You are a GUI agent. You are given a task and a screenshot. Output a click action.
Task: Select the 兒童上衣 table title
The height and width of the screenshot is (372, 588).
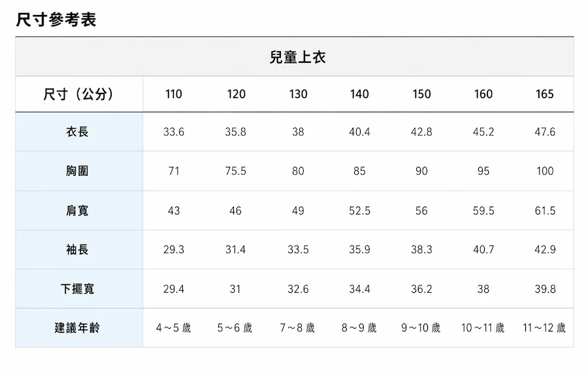pyautogui.click(x=297, y=58)
